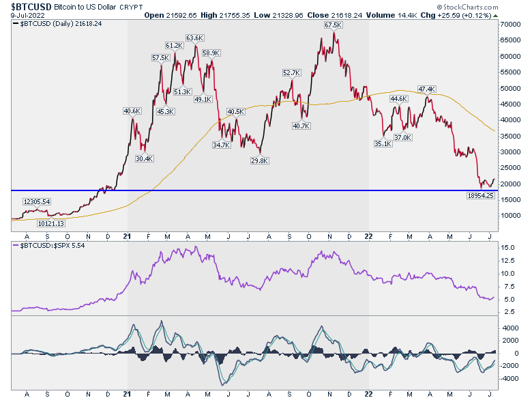Click the 67.5K peak price label
Viewport: 532px width, 400px height.
pyautogui.click(x=333, y=25)
